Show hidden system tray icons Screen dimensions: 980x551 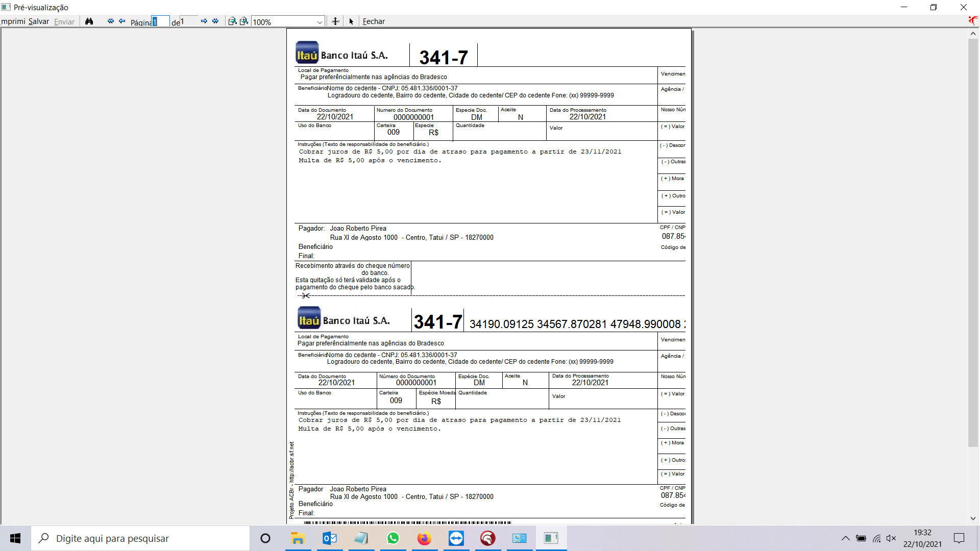tap(845, 538)
